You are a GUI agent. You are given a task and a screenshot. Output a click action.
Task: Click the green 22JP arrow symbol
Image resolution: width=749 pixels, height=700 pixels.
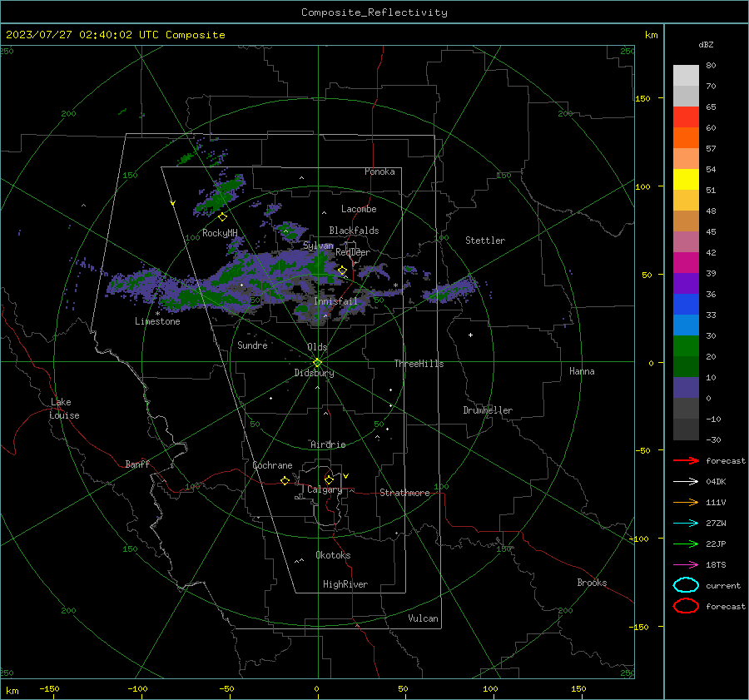(x=686, y=544)
